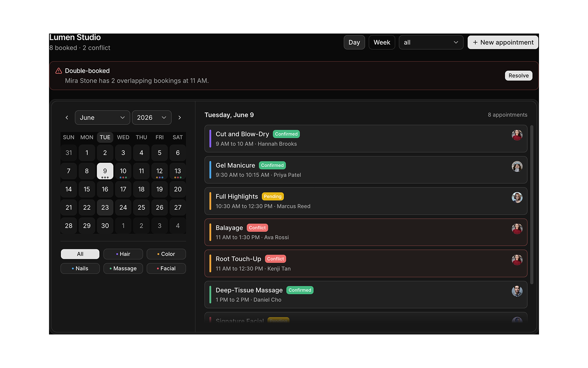Viewport: 588px width, 368px height.
Task: Filter appointments by Massage
Action: (123, 269)
